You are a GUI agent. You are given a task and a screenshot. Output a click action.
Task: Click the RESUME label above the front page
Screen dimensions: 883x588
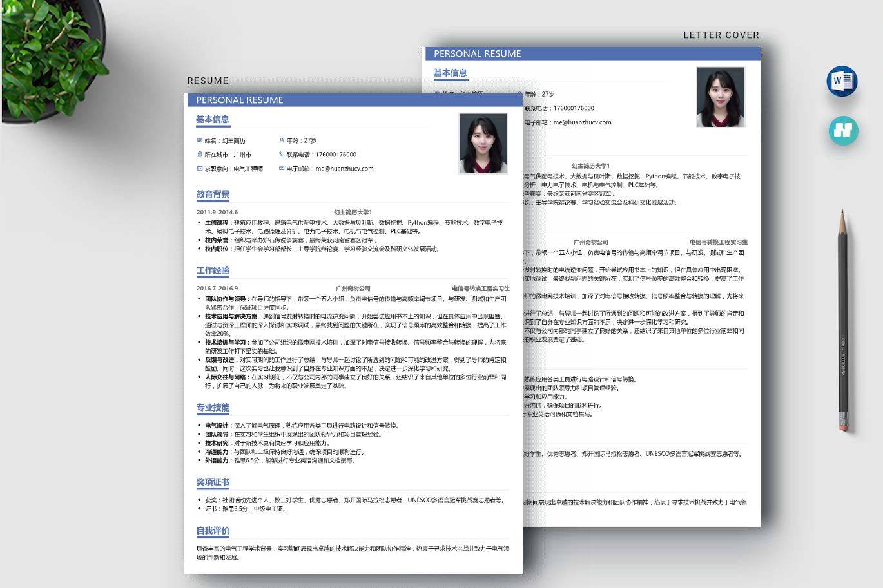tap(208, 81)
